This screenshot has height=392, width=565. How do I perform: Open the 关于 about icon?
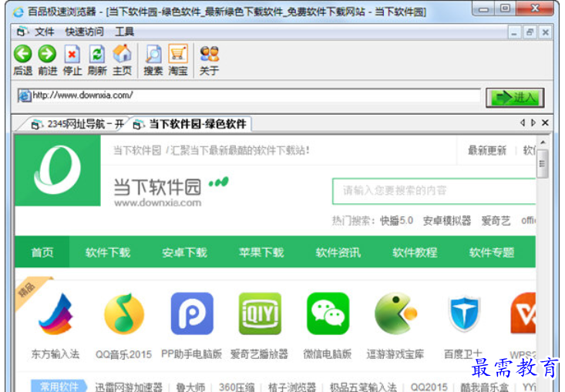pos(210,54)
